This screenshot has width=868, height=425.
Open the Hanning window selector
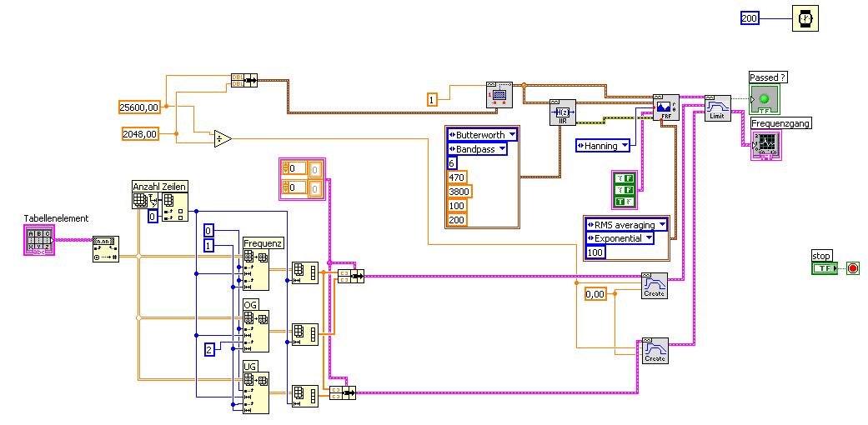click(x=604, y=146)
